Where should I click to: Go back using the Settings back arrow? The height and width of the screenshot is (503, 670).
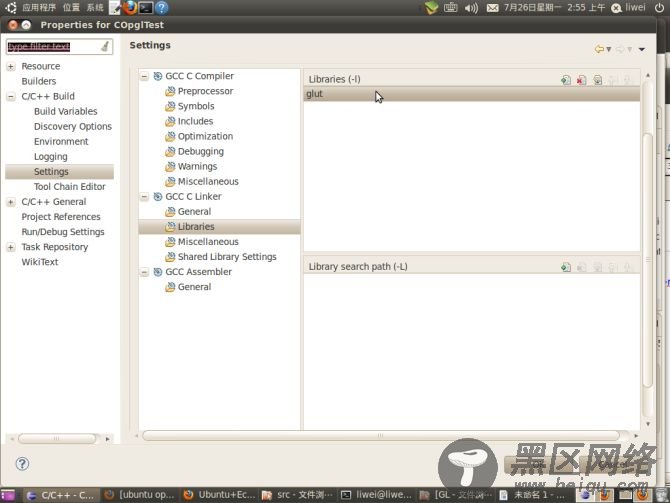coord(599,49)
